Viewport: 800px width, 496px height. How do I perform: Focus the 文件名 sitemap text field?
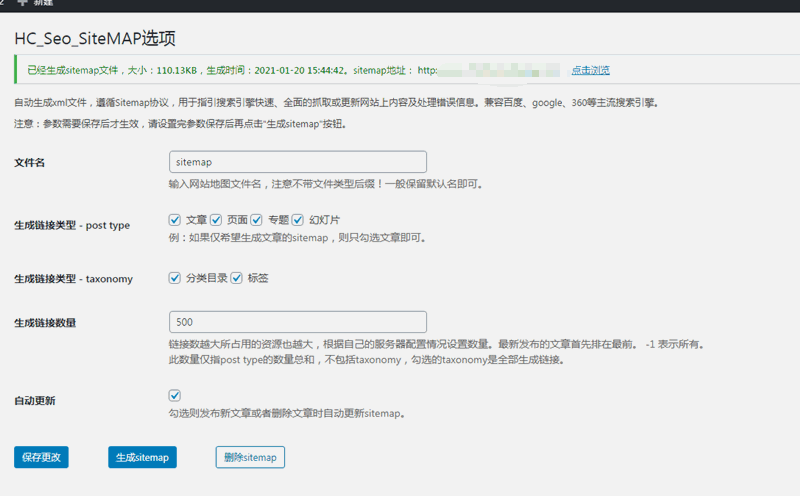coord(298,161)
